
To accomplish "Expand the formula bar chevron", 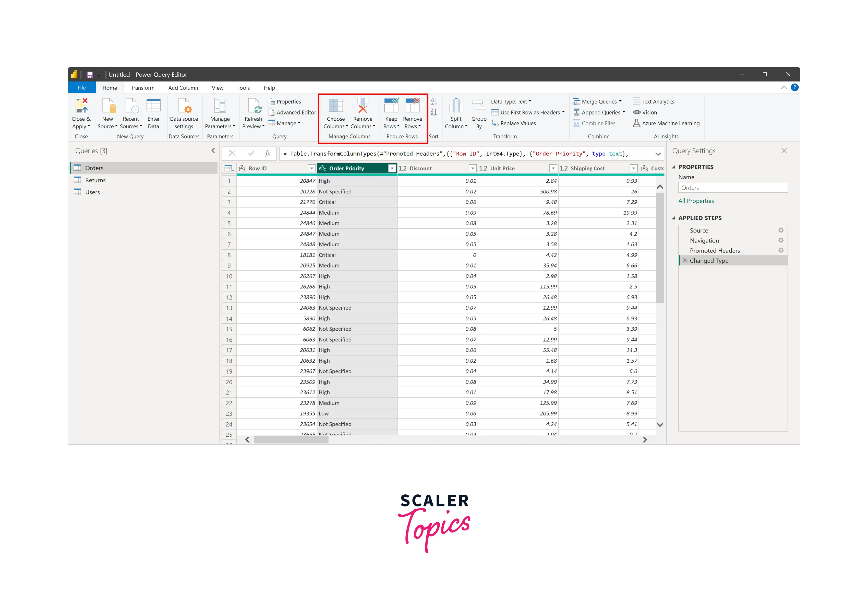I will [658, 154].
